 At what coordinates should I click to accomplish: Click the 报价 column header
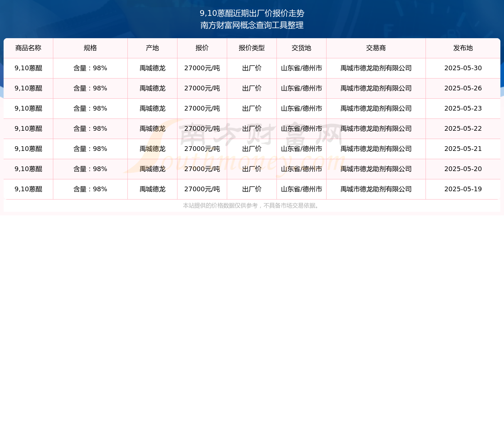coord(202,48)
